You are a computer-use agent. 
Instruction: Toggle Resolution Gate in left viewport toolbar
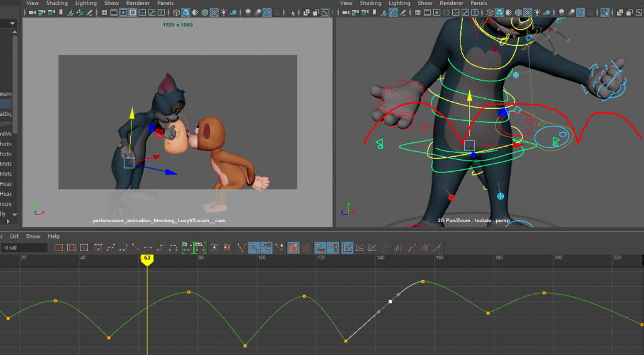click(123, 13)
